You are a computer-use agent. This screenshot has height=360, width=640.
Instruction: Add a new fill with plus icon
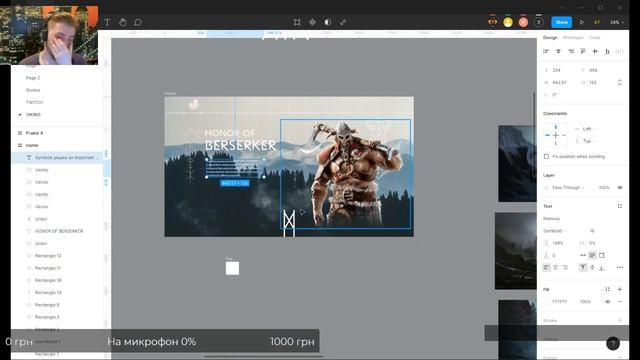pos(620,289)
